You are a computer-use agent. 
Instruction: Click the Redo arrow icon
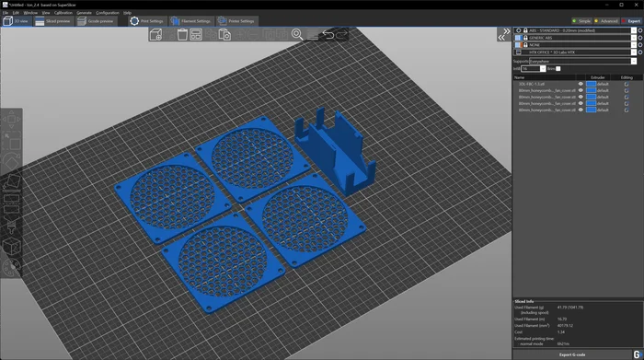341,34
